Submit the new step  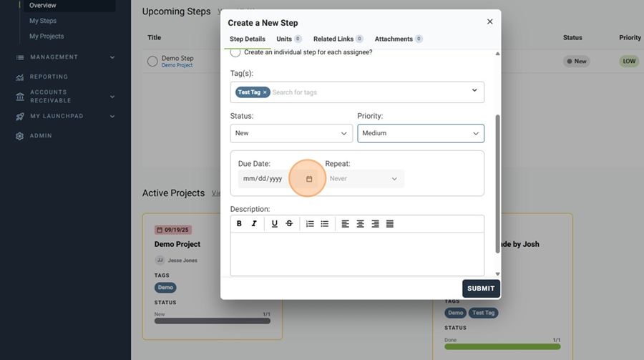(481, 288)
